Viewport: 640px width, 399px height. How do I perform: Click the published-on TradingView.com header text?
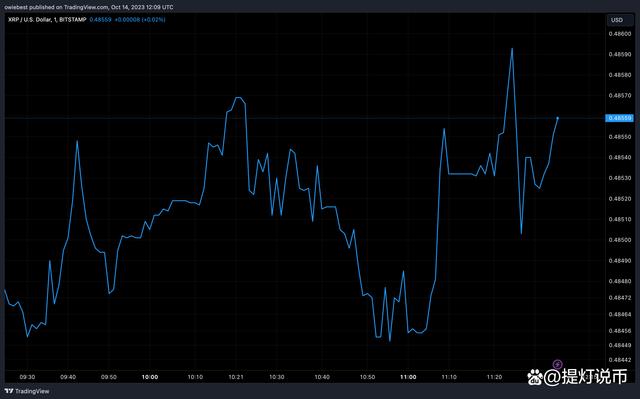89,7
